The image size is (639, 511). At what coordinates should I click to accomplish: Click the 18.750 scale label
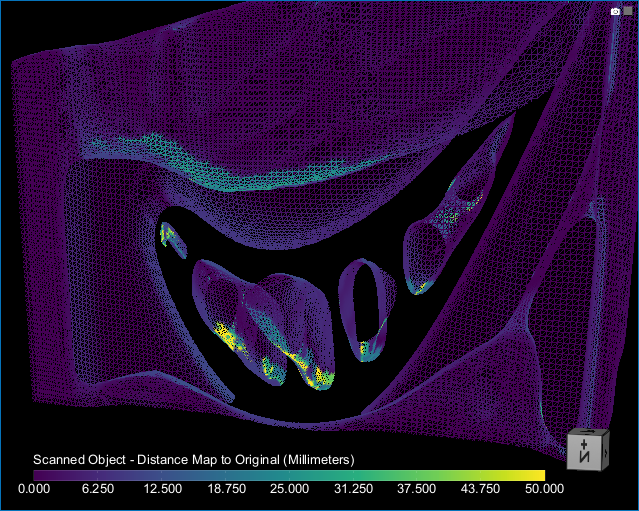[225, 489]
